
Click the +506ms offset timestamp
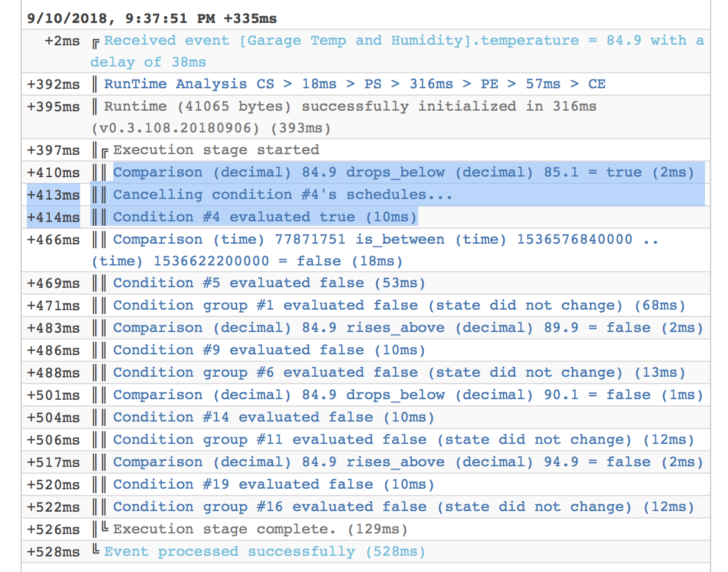[54, 440]
